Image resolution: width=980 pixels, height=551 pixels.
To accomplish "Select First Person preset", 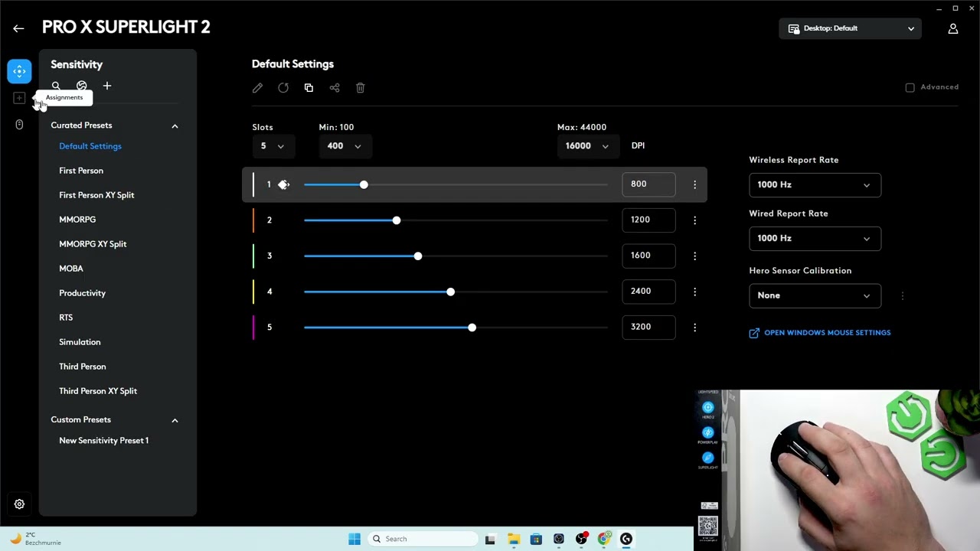I will [81, 171].
